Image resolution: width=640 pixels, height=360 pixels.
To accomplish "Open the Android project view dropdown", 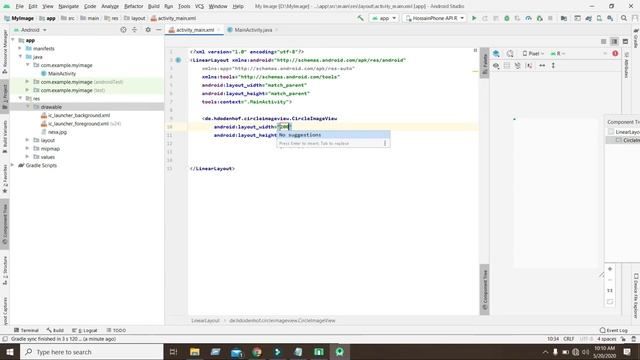I will click(31, 30).
